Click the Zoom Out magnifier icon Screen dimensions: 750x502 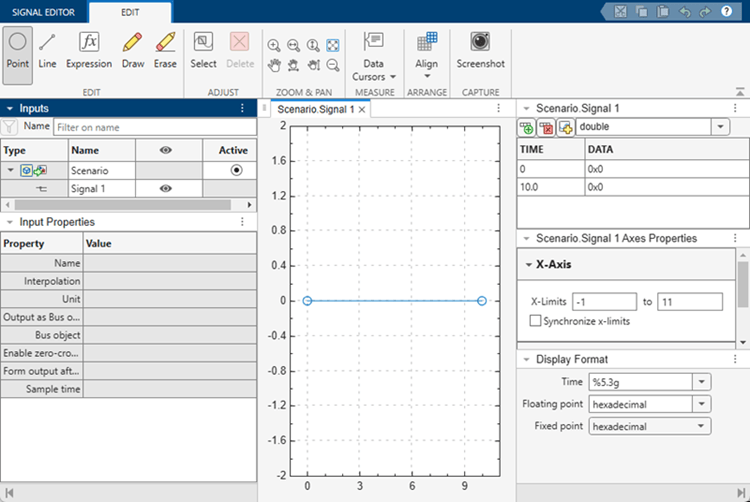pos(332,65)
